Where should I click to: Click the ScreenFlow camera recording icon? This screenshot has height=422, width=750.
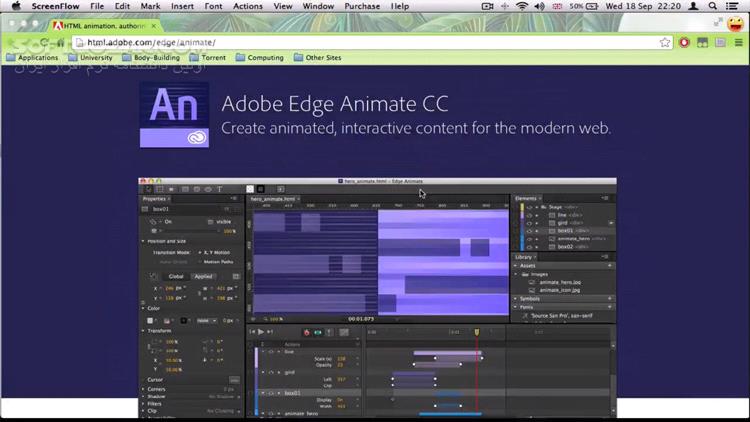[487, 6]
